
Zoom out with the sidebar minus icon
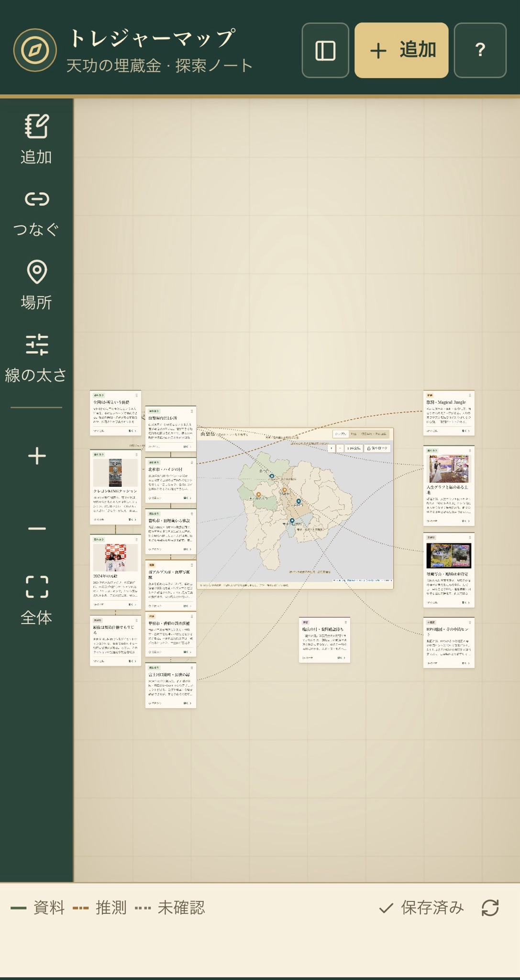point(37,529)
